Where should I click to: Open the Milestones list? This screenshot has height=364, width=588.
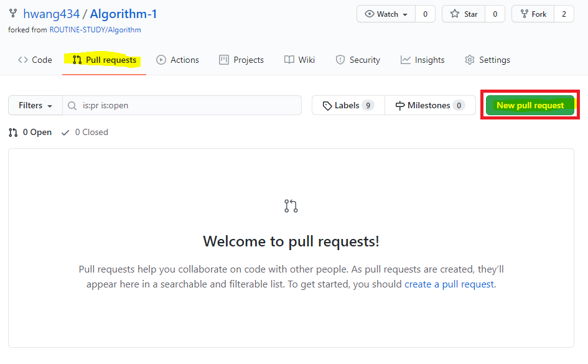point(430,106)
